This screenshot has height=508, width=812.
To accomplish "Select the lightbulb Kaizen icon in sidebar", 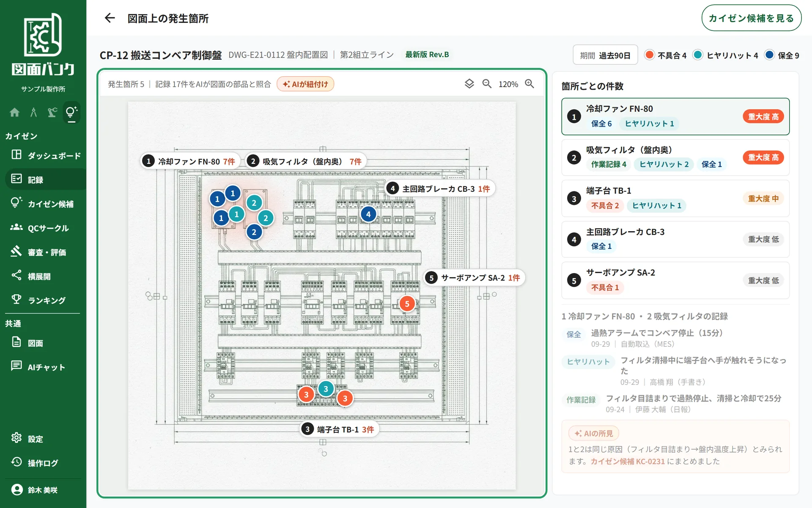I will coord(71,112).
